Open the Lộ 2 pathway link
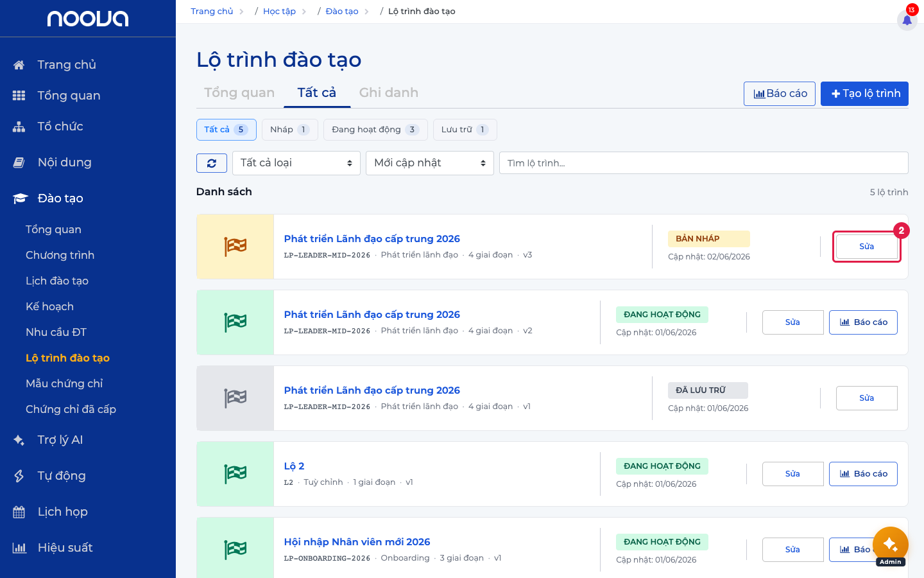The width and height of the screenshot is (924, 578). [295, 466]
